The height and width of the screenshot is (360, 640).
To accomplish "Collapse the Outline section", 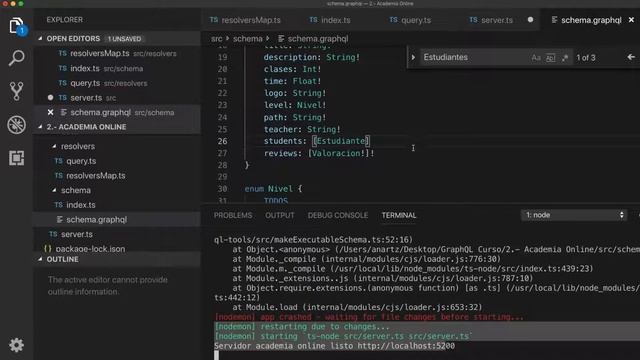I will [x=40, y=259].
